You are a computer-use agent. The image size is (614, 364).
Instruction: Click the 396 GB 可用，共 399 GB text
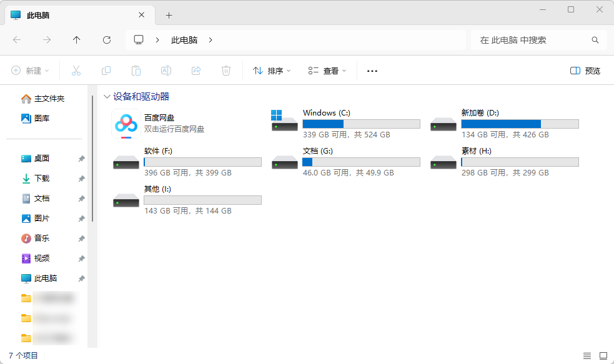[188, 172]
